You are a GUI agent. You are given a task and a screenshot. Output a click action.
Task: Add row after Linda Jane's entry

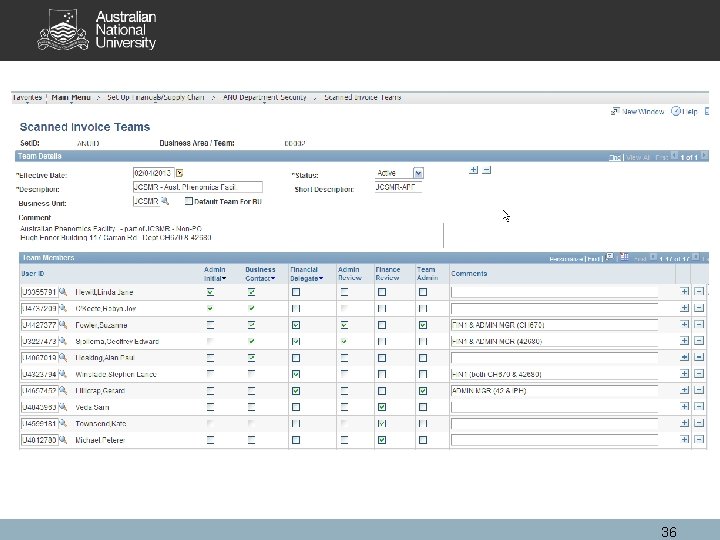685,292
